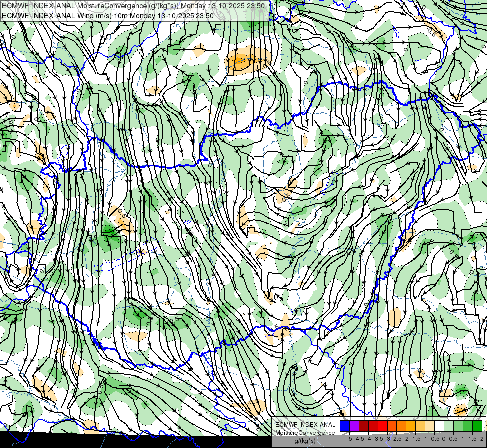Pick the pale peach swatch between -1 and -0.5

(430, 426)
